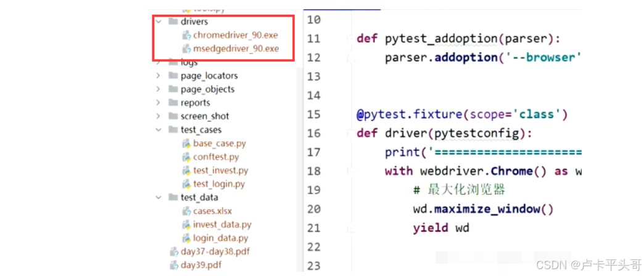Click line number 18 in gutter
Viewport: 644px width, 276px height.
313,171
